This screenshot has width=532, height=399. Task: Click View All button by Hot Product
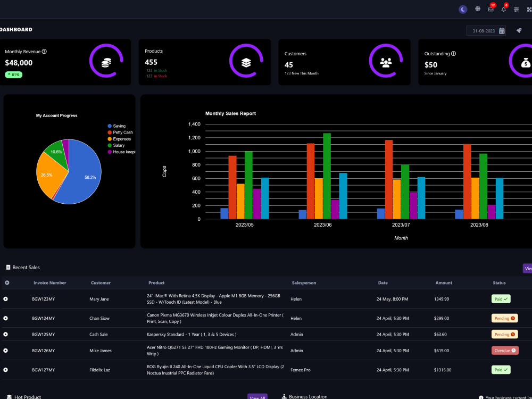(x=257, y=396)
